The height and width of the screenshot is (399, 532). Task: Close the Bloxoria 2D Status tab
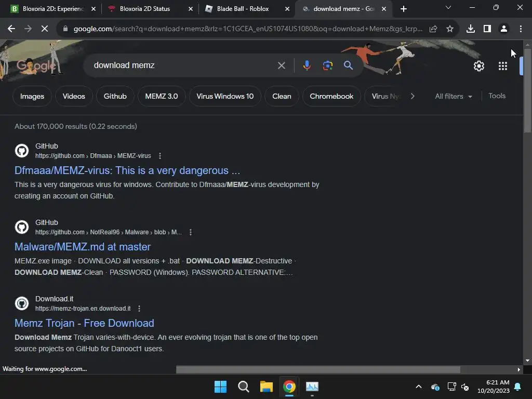click(190, 9)
